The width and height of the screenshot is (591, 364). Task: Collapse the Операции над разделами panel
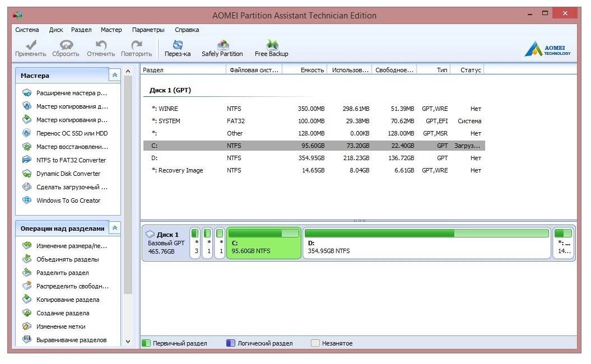[x=115, y=228]
